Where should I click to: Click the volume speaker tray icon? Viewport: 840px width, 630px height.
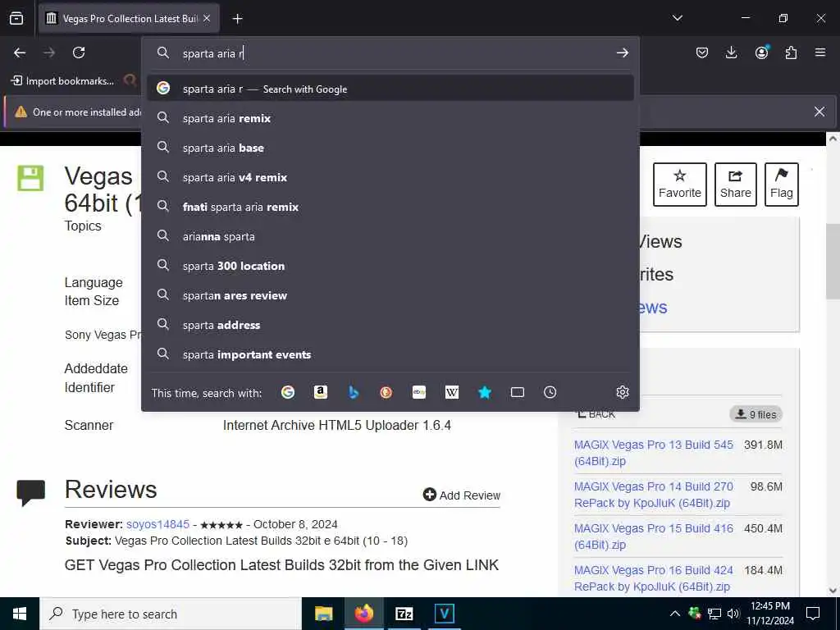point(733,614)
